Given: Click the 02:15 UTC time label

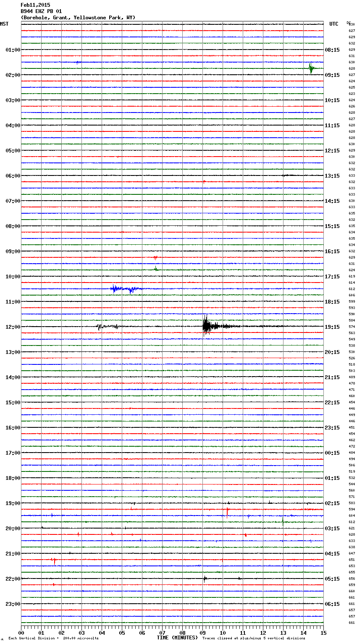Looking at the screenshot, I should (x=332, y=503).
